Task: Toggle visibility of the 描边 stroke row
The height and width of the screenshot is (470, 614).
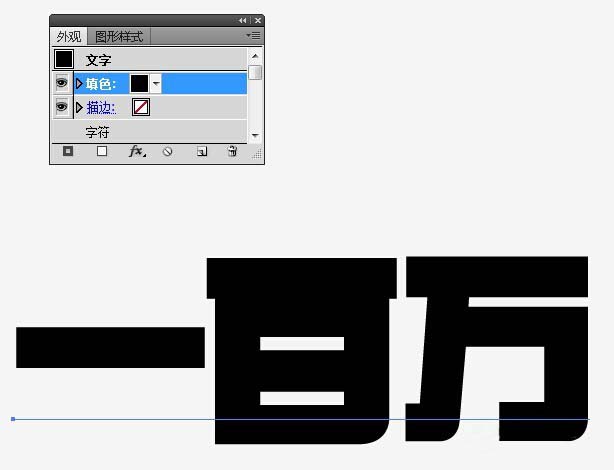Action: [62, 107]
